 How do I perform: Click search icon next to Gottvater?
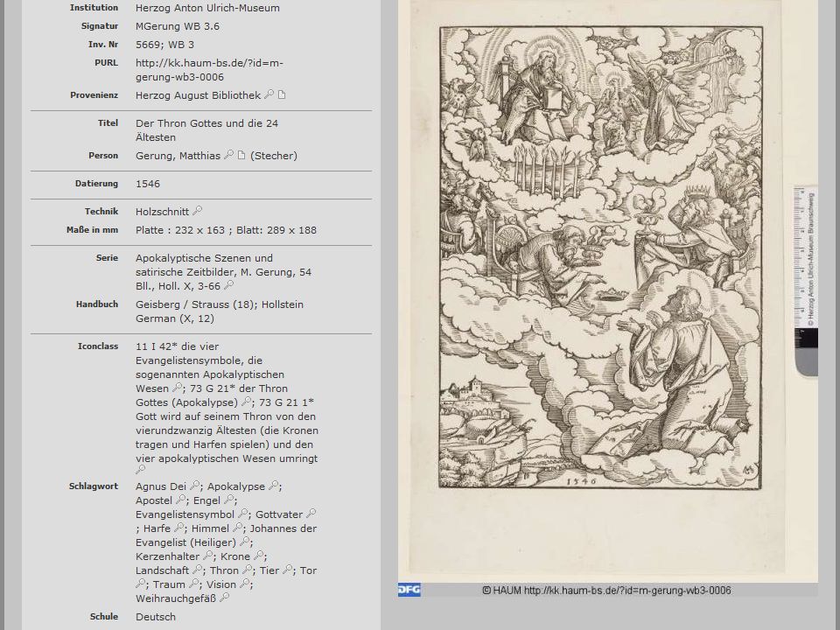[311, 514]
